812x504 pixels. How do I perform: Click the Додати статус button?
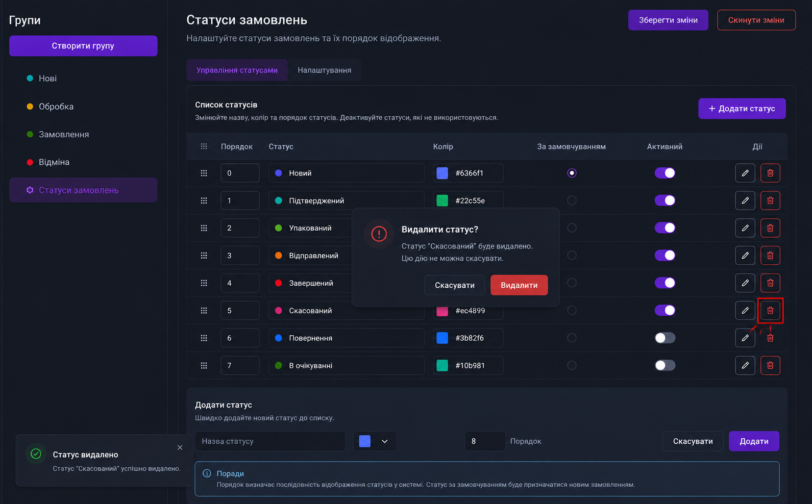point(742,109)
